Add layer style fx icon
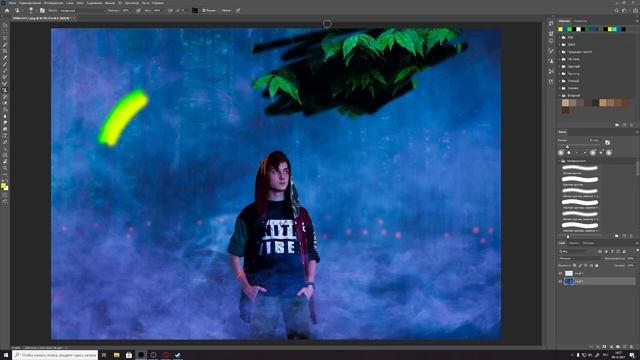The width and height of the screenshot is (640, 360). pos(598,347)
